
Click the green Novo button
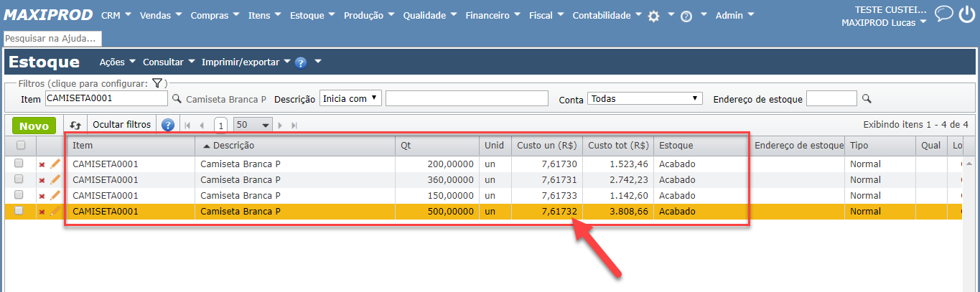34,126
